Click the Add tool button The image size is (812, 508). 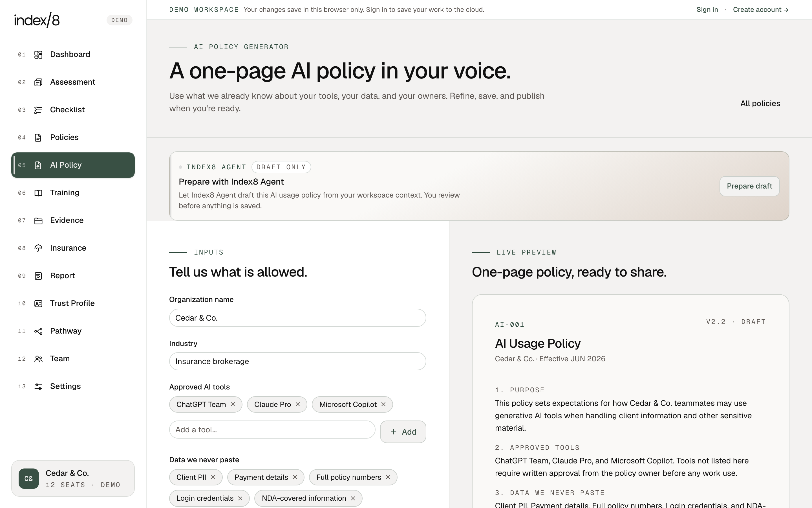point(403,432)
